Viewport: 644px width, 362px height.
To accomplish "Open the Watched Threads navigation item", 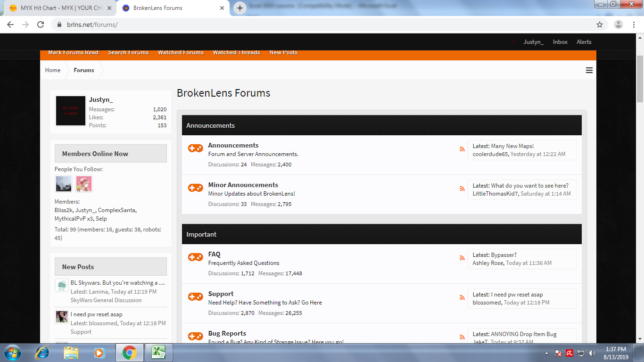I will coord(236,52).
